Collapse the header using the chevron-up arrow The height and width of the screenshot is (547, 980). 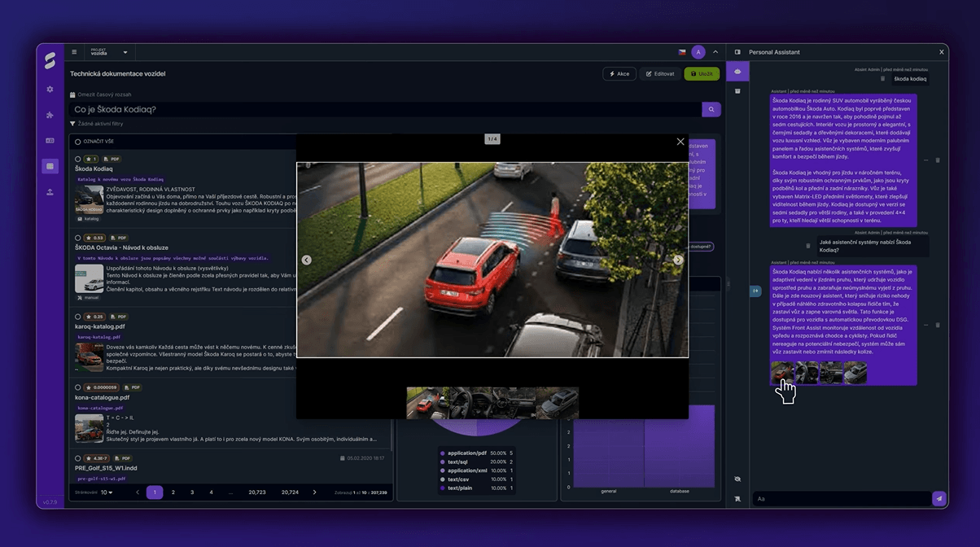point(715,52)
